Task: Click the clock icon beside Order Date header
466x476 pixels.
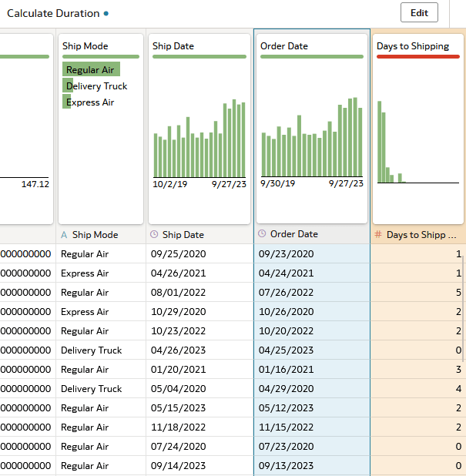Action: click(262, 234)
